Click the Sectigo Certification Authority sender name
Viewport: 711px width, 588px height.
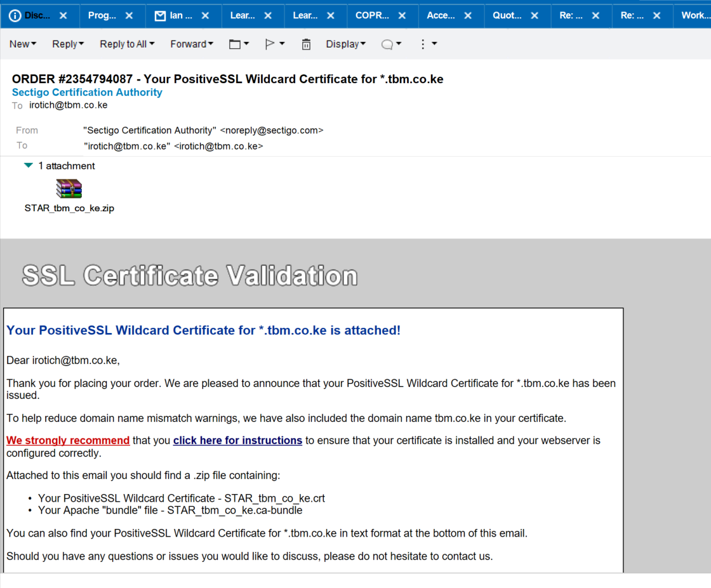click(x=87, y=92)
